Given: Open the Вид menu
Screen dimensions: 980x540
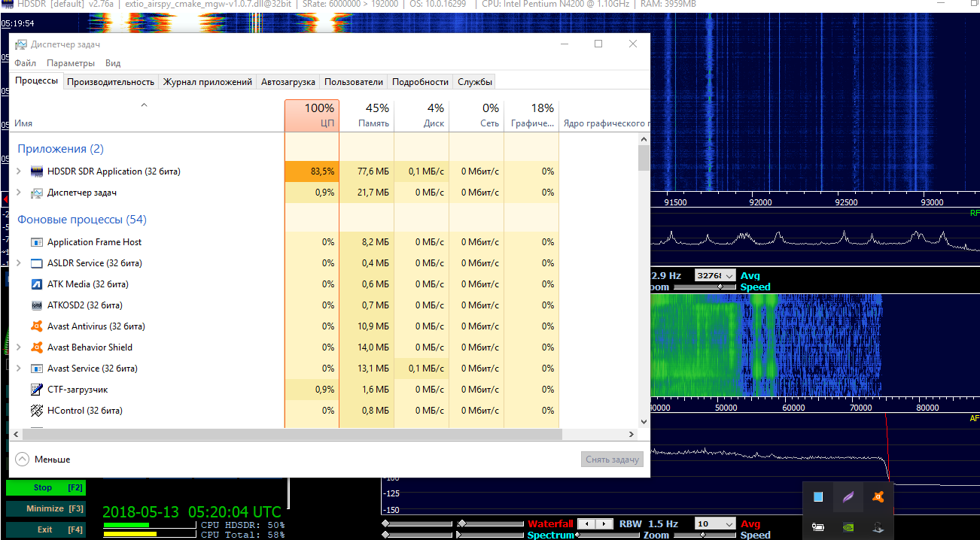Looking at the screenshot, I should (113, 63).
